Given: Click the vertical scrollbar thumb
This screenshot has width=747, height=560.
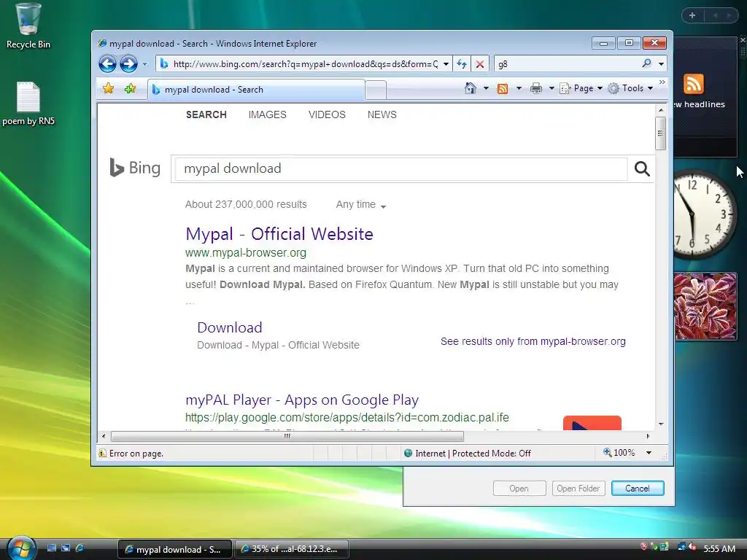Looking at the screenshot, I should pyautogui.click(x=660, y=133).
